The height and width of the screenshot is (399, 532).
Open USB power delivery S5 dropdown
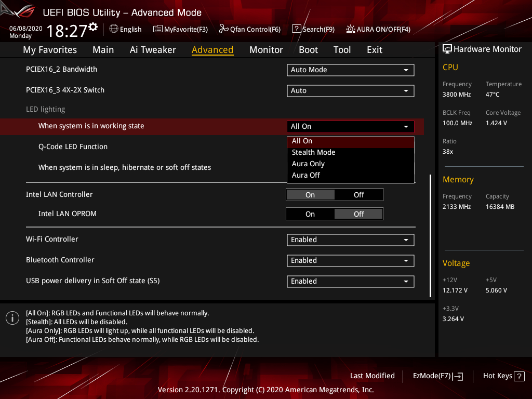pos(351,281)
